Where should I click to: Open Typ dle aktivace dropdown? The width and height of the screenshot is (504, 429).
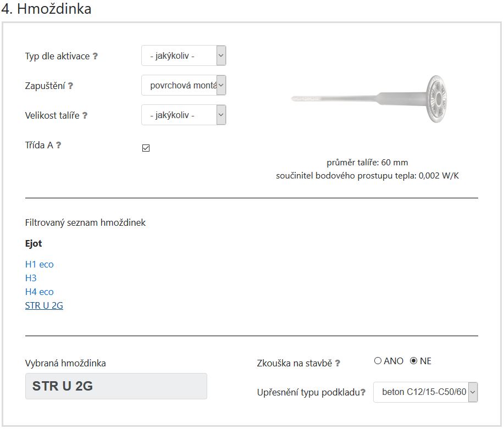(x=184, y=55)
